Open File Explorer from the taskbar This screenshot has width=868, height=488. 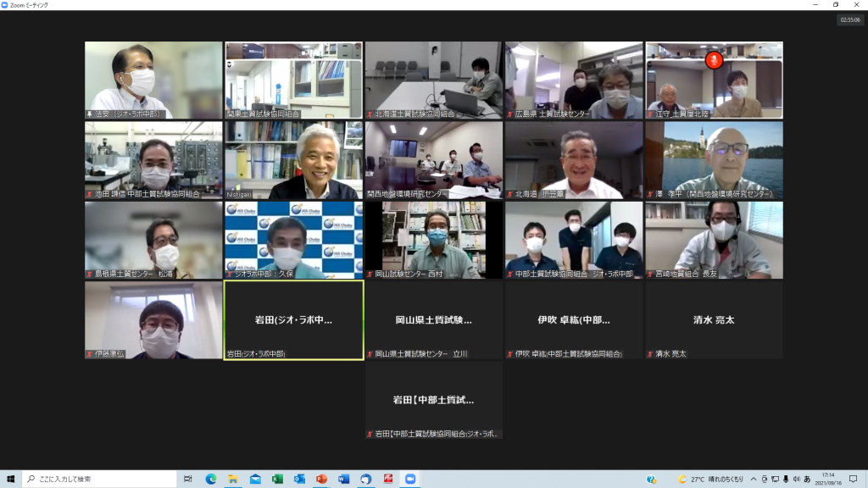click(x=233, y=479)
